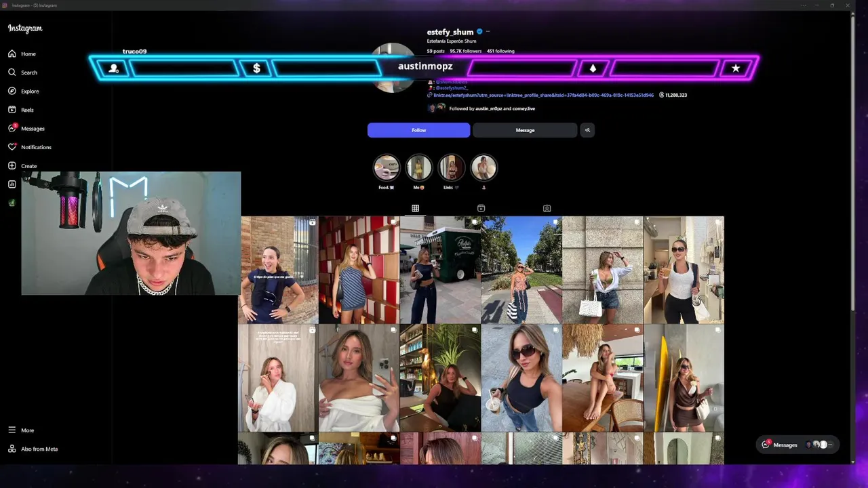Click the name Estefanía Esperón Shum
Viewport: 868px width, 488px height.
(452, 41)
